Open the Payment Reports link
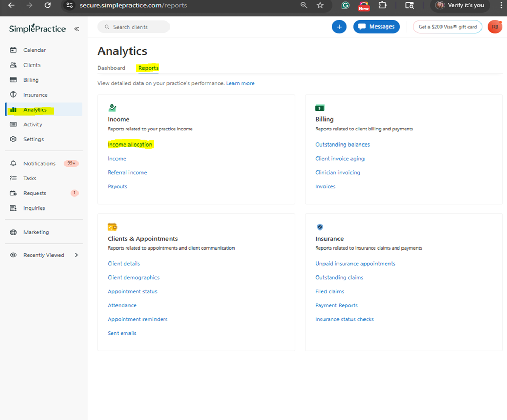This screenshot has width=507, height=420. click(x=336, y=305)
